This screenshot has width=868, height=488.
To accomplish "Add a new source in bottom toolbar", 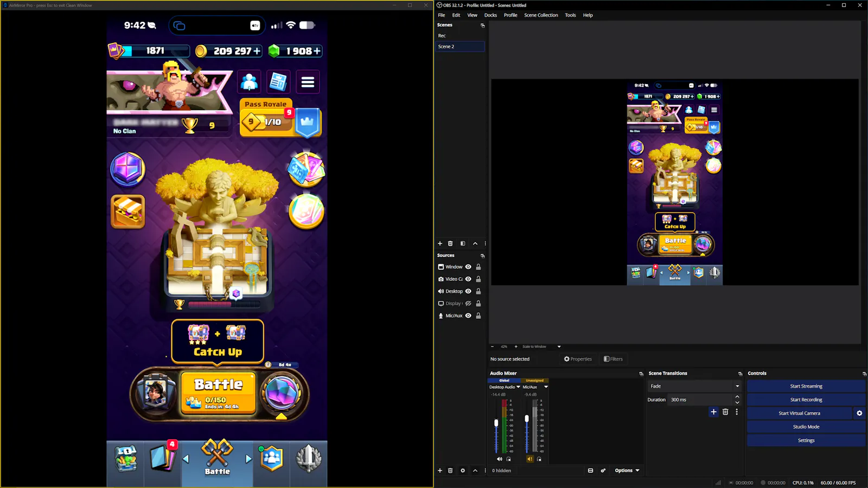I will pos(440,471).
